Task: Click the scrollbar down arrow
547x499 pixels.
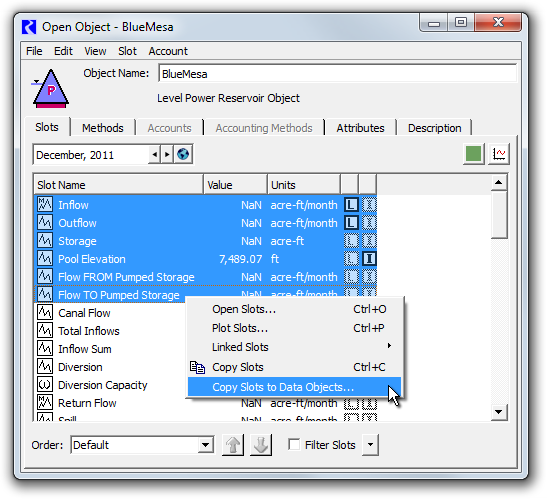Action: pyautogui.click(x=499, y=412)
